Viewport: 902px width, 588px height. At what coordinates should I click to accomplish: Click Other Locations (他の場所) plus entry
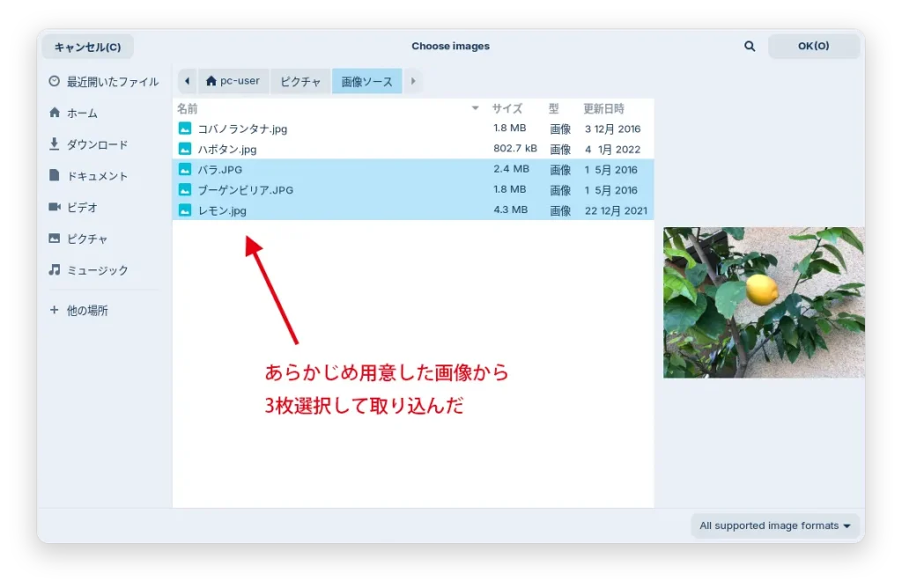(x=86, y=311)
